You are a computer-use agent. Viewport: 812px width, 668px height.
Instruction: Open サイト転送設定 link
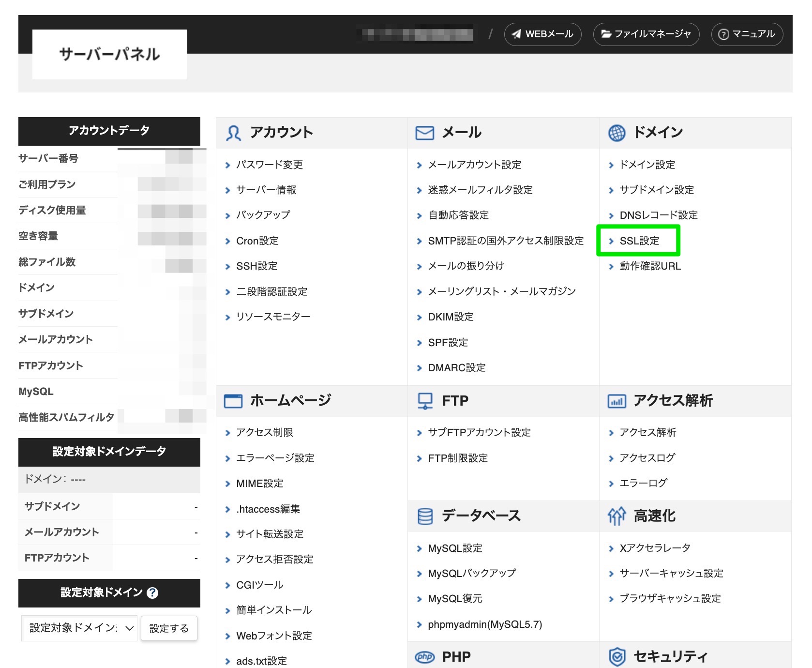click(x=270, y=534)
